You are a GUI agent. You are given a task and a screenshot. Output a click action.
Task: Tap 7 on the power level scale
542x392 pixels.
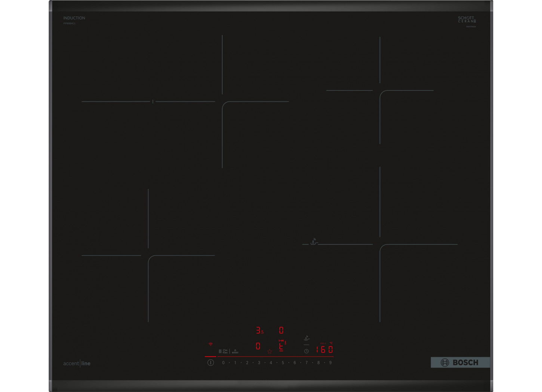pos(307,363)
